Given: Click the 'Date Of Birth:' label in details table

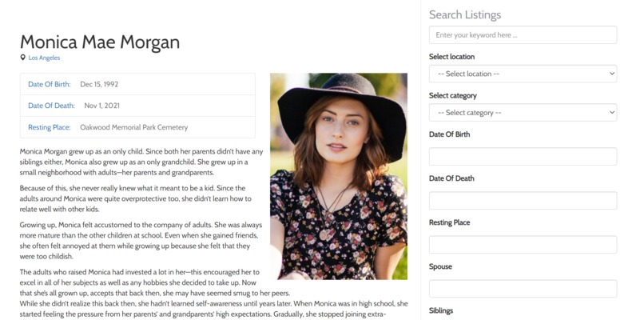Looking at the screenshot, I should pyautogui.click(x=50, y=84).
